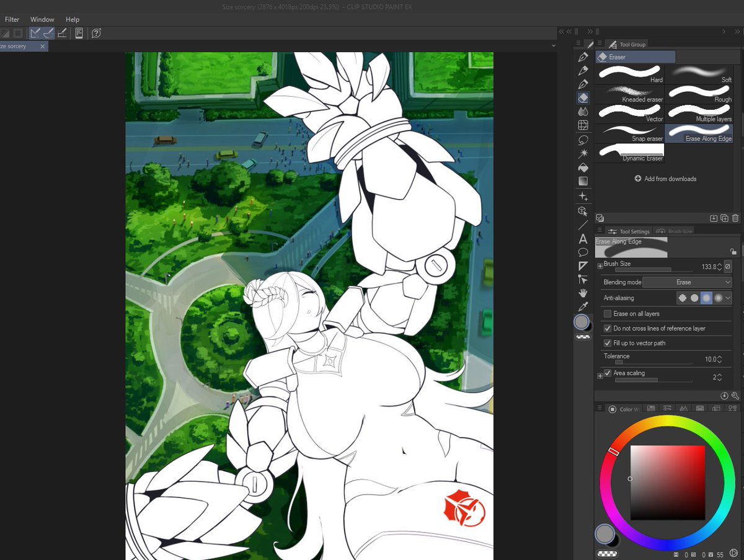Select the second weak anti-aliasing option
The width and height of the screenshot is (744, 560).
[694, 298]
